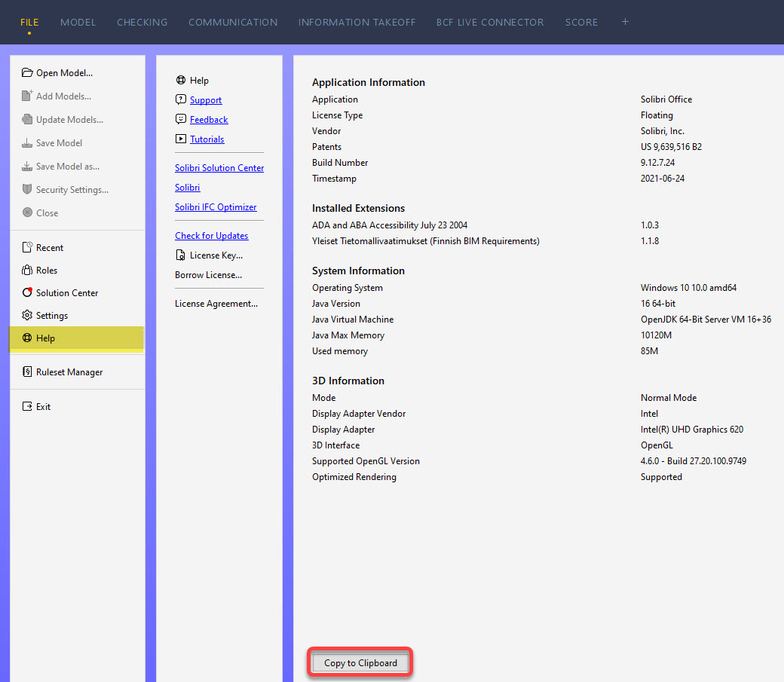Visit the Solibri Solution Center link
Screen dimensions: 784x682
coord(219,168)
